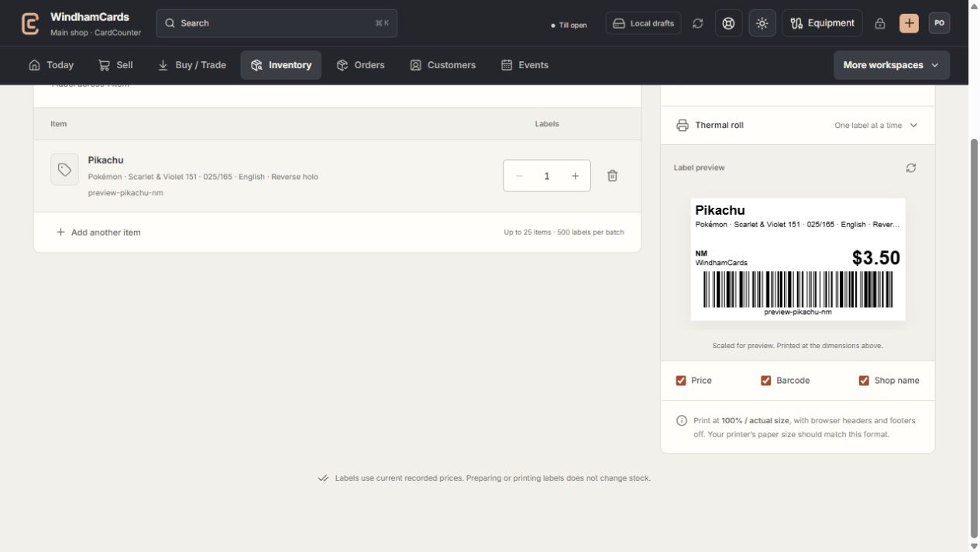Switch to the Events tab
This screenshot has height=552, width=980.
click(524, 65)
